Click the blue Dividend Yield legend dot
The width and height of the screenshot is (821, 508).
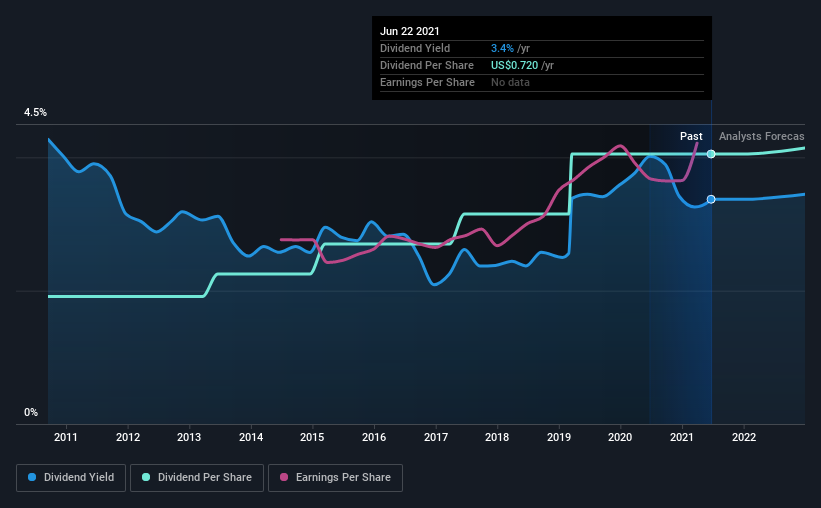pos(33,478)
